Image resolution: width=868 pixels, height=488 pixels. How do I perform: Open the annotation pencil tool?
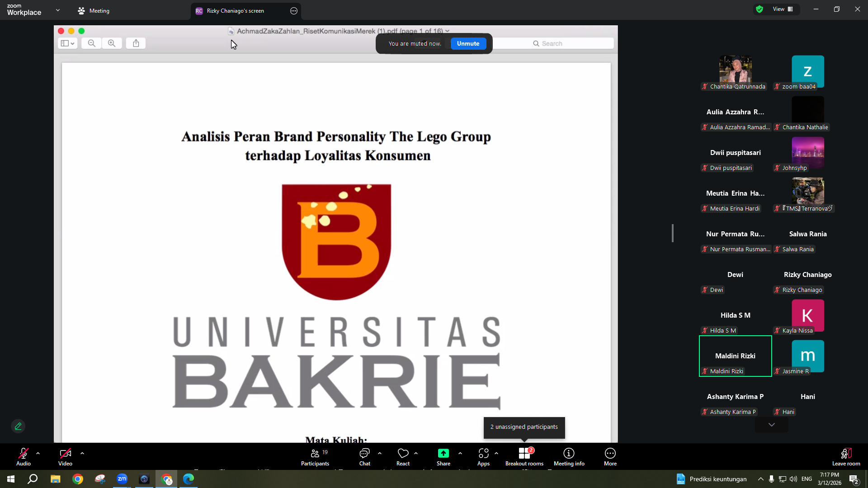click(x=18, y=426)
